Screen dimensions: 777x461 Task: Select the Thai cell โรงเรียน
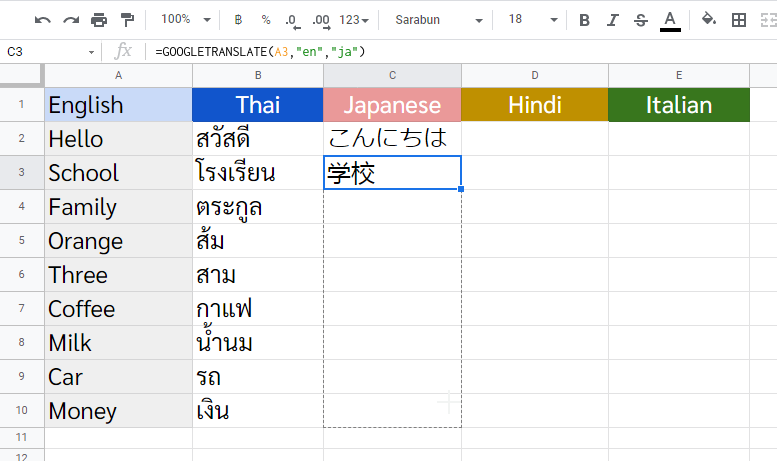click(258, 173)
